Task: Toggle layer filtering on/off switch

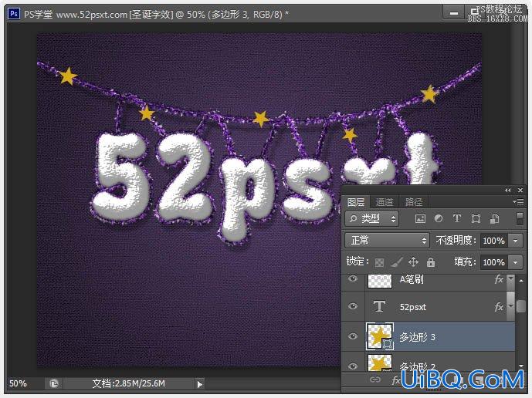Action: (520, 218)
